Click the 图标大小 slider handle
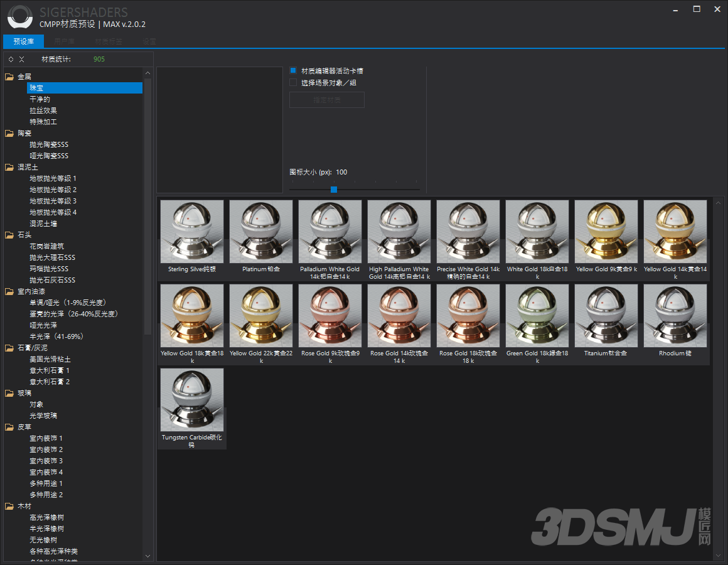Screen dimensions: 728x565 coord(334,189)
